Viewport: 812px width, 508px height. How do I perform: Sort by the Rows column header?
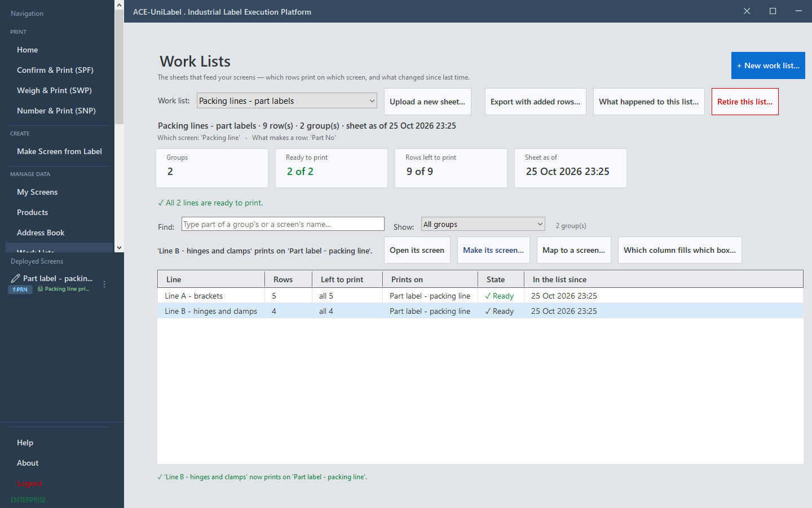click(x=288, y=279)
